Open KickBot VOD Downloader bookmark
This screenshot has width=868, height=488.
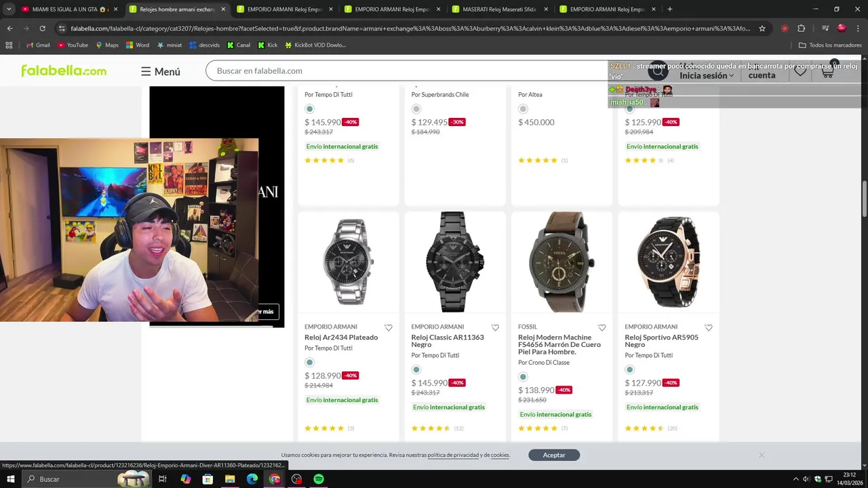tap(315, 45)
